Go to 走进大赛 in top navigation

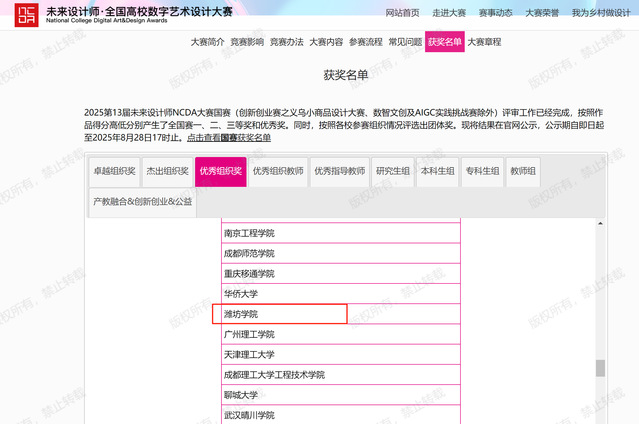pos(448,13)
